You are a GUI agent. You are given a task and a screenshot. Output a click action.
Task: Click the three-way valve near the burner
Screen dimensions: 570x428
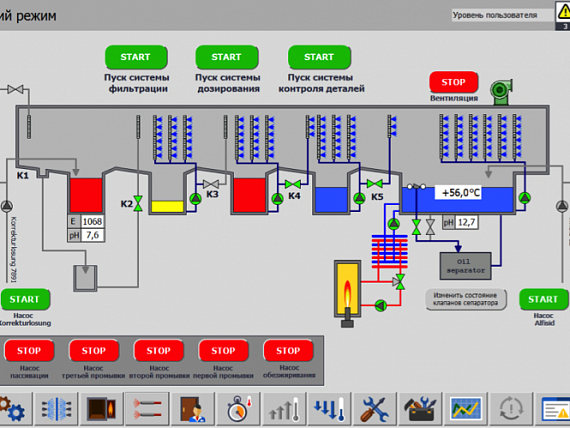(x=399, y=281)
